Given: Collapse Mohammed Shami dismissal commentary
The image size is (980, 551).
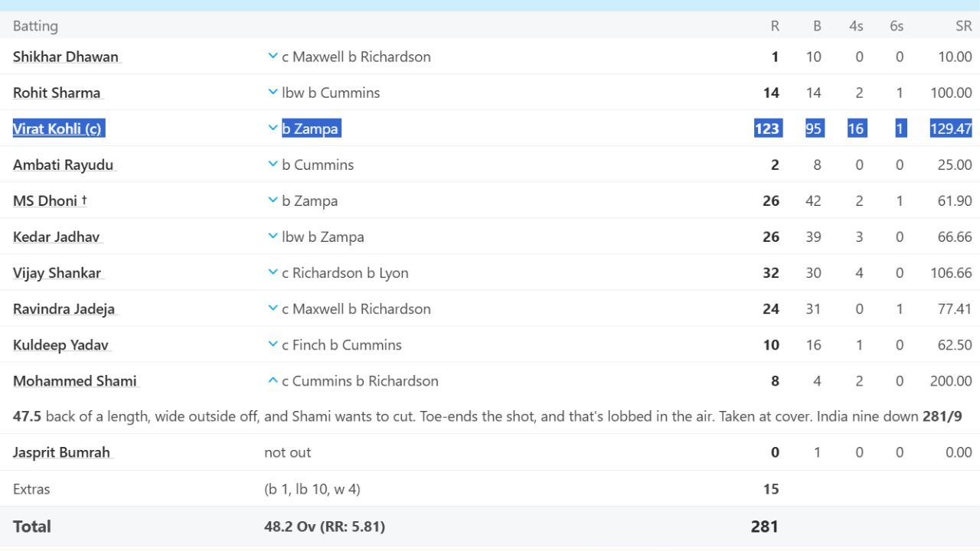Looking at the screenshot, I should point(273,380).
